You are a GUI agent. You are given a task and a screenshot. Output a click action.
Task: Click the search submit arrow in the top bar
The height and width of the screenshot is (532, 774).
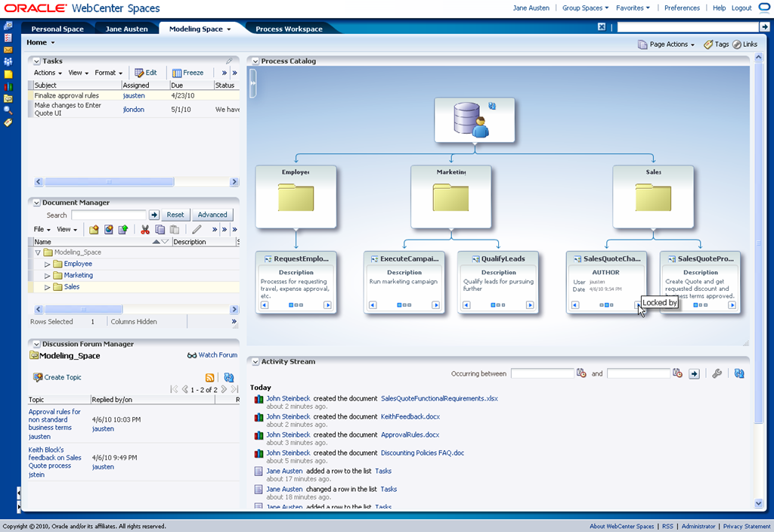764,26
